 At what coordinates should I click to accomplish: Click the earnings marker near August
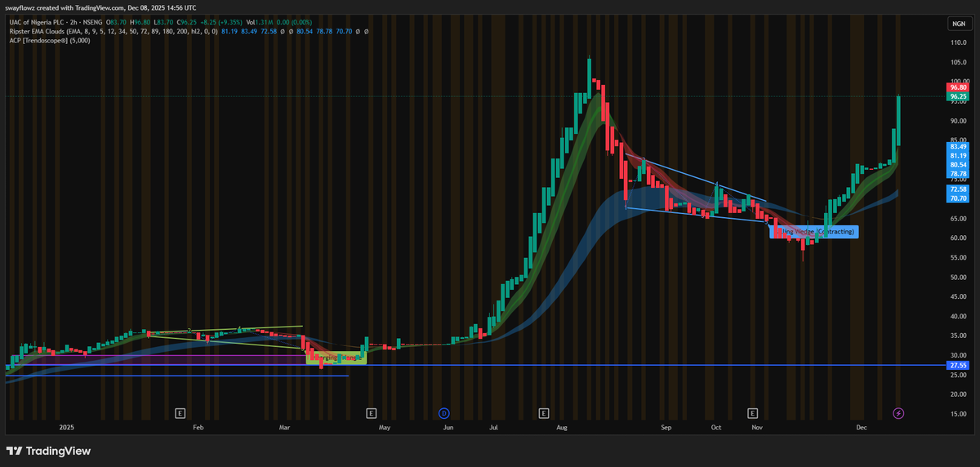click(544, 413)
